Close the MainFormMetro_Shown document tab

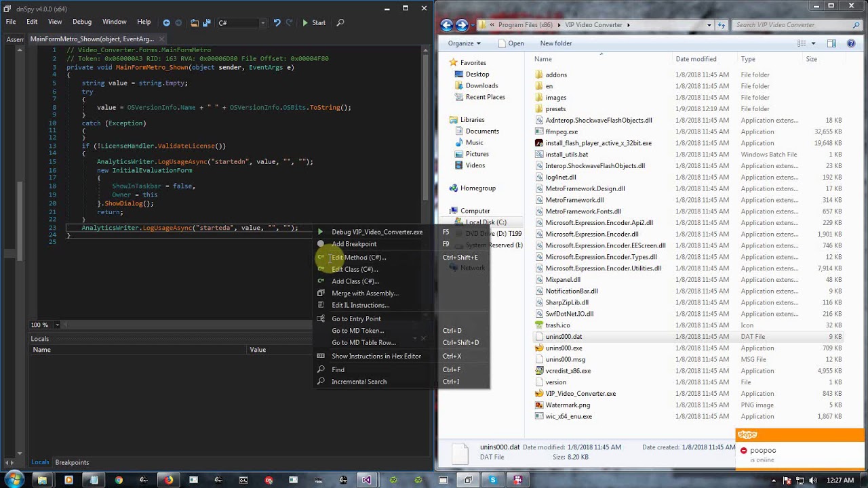[x=160, y=39]
